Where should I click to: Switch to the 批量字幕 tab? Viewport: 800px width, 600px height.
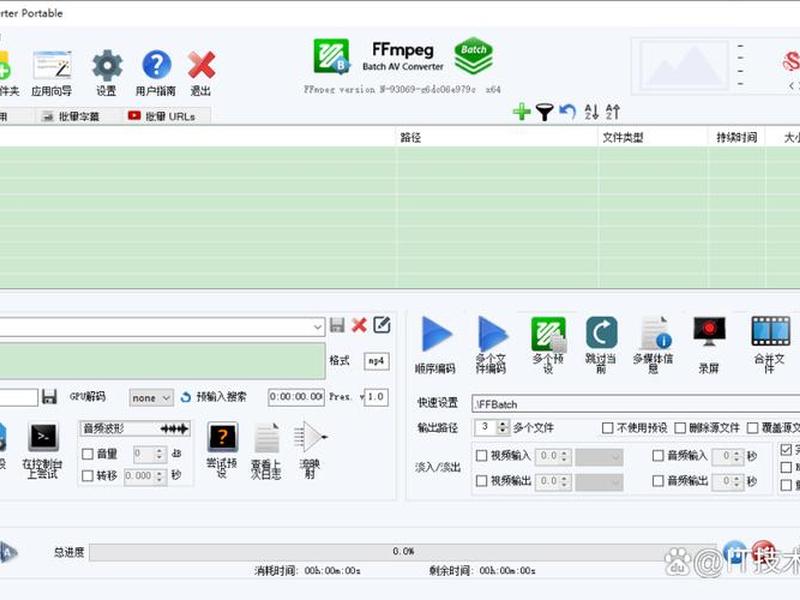[x=71, y=116]
